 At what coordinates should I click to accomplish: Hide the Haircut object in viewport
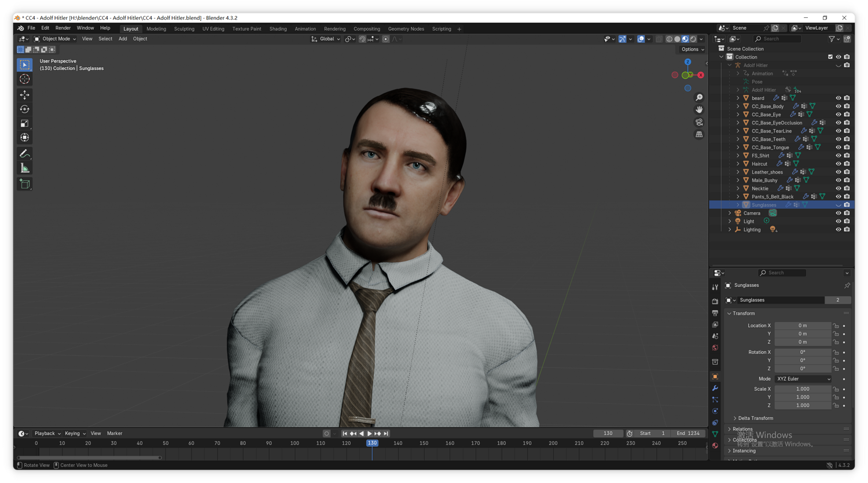click(838, 164)
